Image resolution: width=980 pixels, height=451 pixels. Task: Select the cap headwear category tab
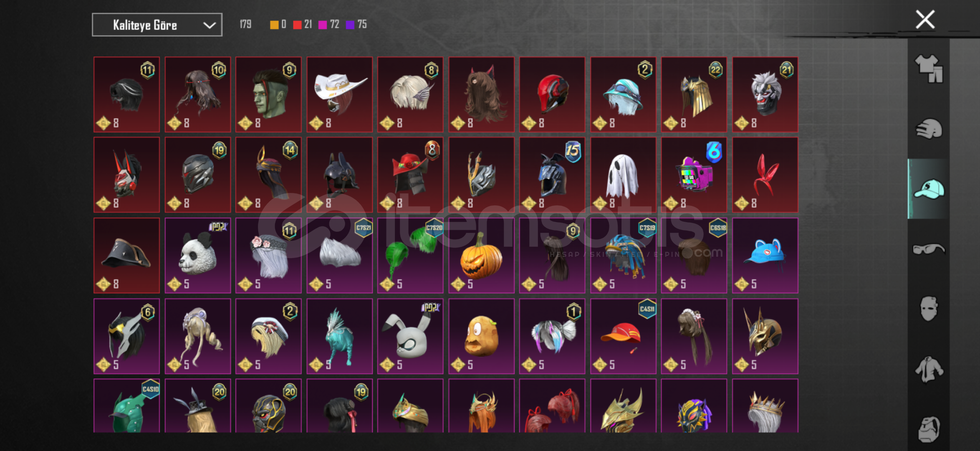(929, 189)
